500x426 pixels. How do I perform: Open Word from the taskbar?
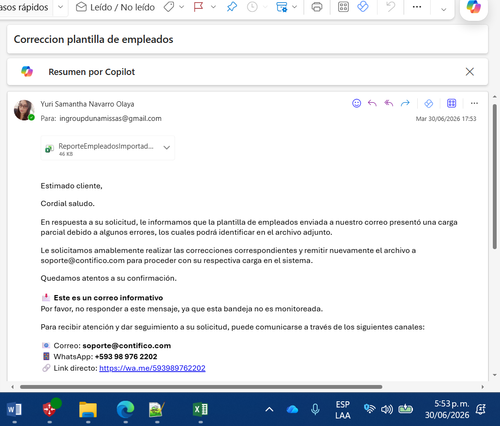click(14, 409)
